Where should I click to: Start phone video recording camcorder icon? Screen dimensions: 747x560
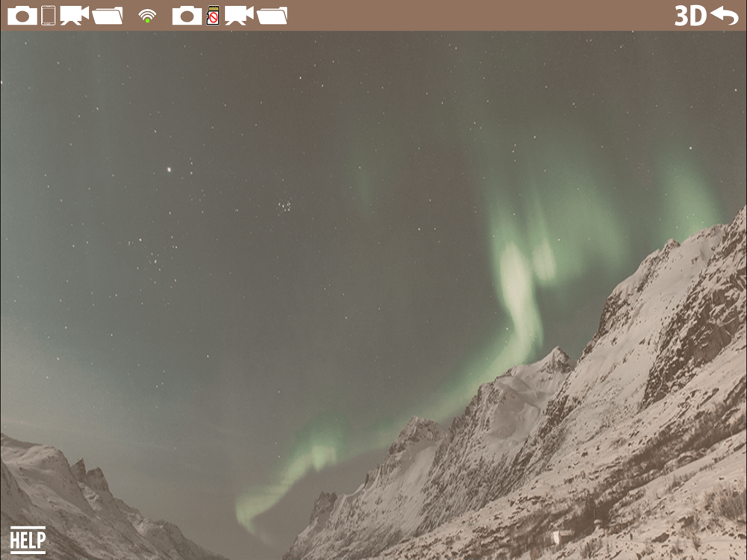[x=74, y=15]
